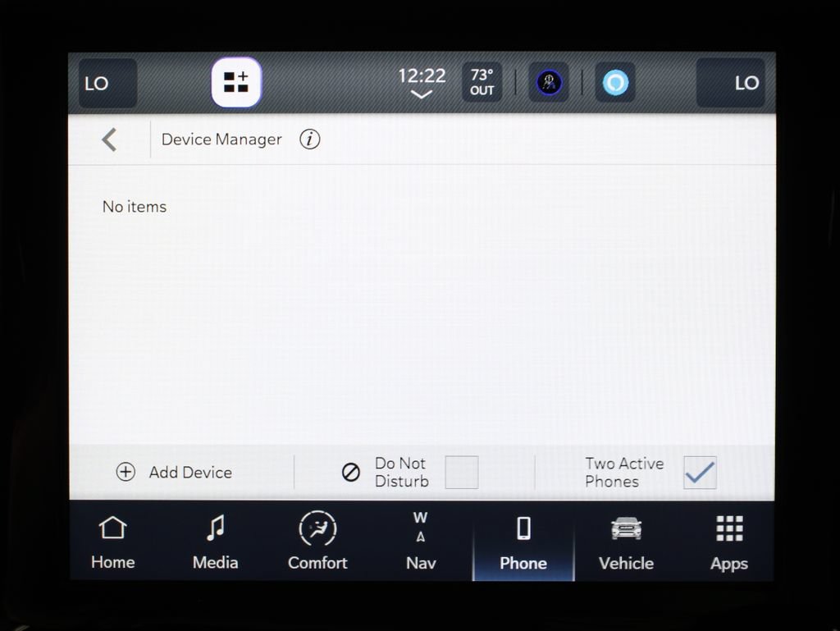Open the 12:22 time status panel

click(x=422, y=75)
